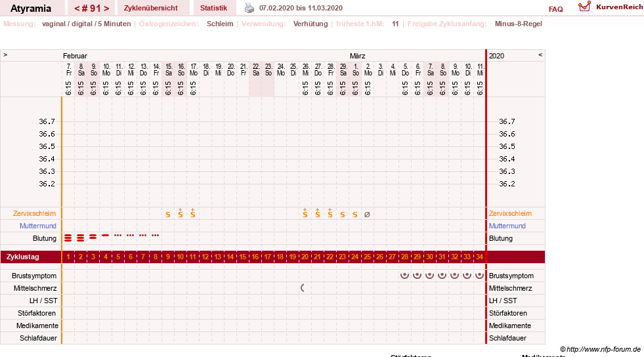644x357 pixels.
Task: Click left 'Schlafdauer' row label
Action: 38,338
